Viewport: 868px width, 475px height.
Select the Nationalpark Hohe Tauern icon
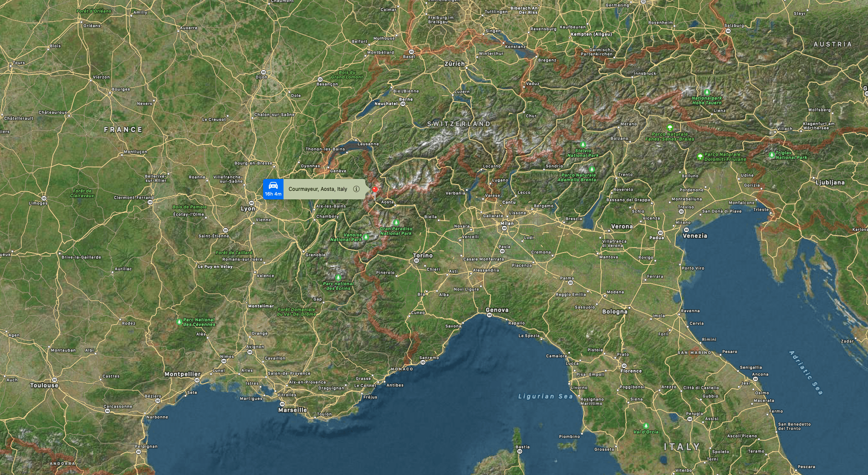click(x=707, y=92)
